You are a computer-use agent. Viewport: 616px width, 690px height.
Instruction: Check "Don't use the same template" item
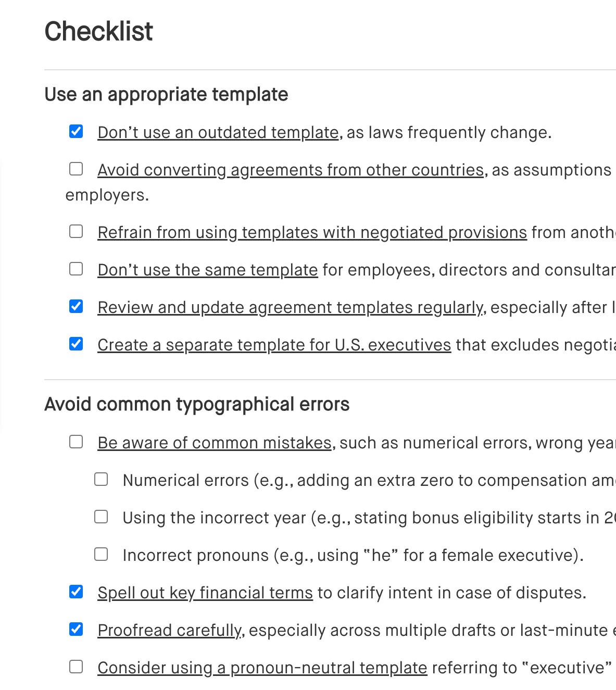[76, 269]
